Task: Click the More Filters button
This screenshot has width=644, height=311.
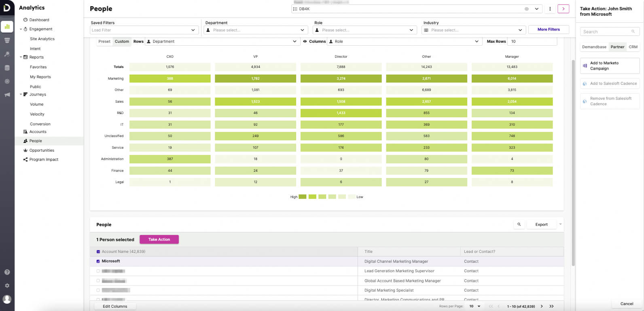Action: pos(549,30)
